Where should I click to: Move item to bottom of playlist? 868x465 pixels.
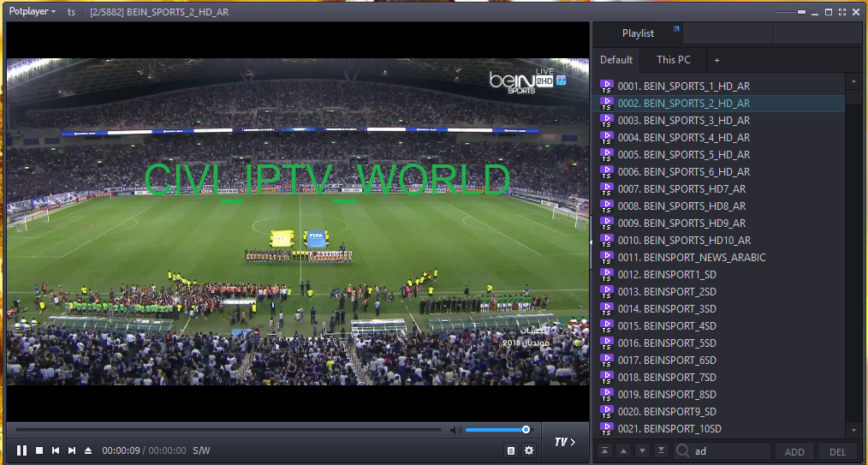pos(662,451)
